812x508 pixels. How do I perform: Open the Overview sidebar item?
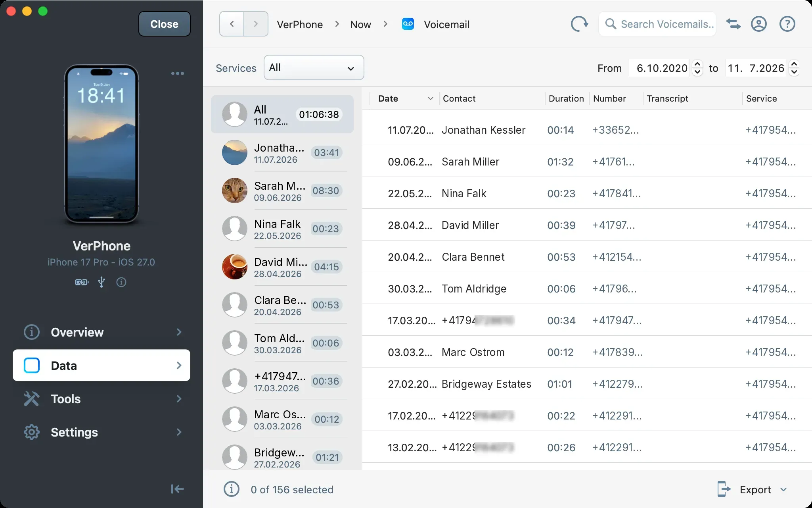coord(101,332)
